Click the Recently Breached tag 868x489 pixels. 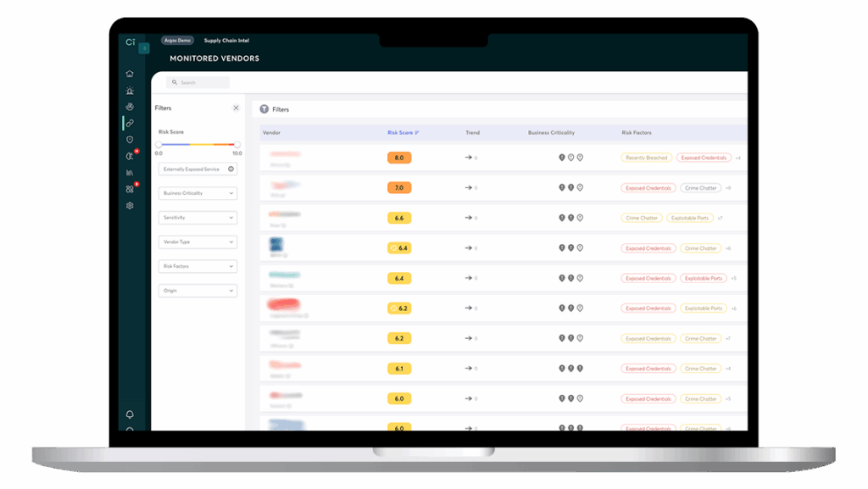tap(647, 158)
